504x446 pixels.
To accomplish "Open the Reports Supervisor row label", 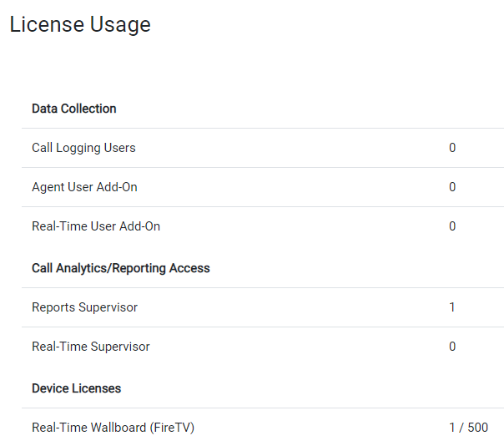I will (84, 307).
